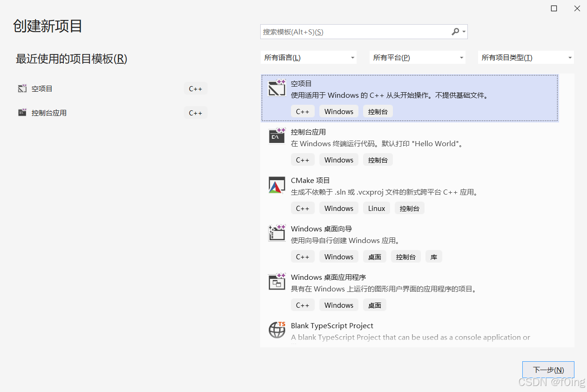Click the Hello World description of 控制台应用
The width and height of the screenshot is (587, 392).
[x=377, y=143]
